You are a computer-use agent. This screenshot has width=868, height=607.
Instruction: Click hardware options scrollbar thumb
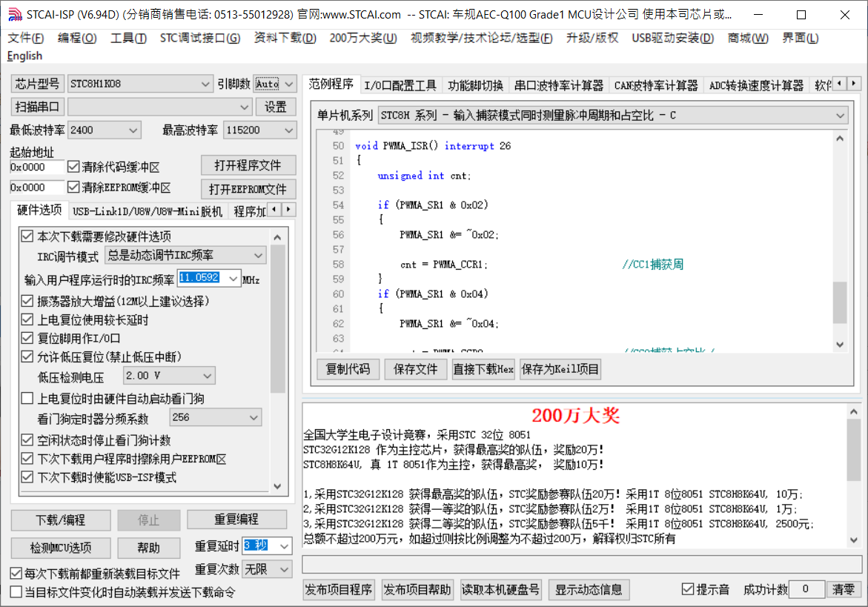278,318
